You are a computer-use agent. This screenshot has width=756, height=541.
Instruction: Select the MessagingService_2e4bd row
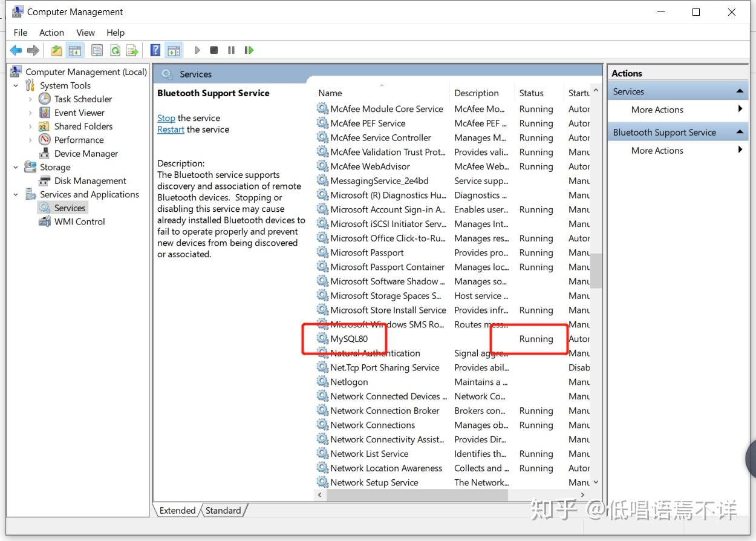[452, 180]
